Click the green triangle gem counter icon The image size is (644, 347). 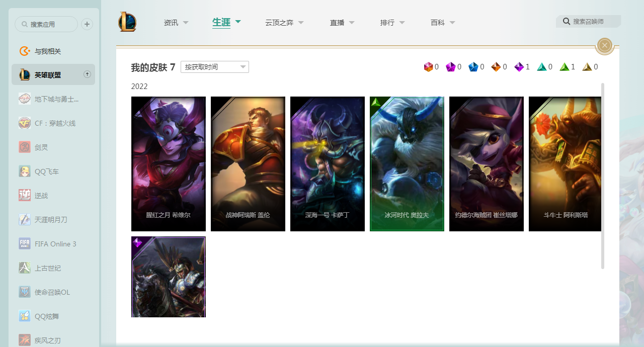pyautogui.click(x=565, y=67)
